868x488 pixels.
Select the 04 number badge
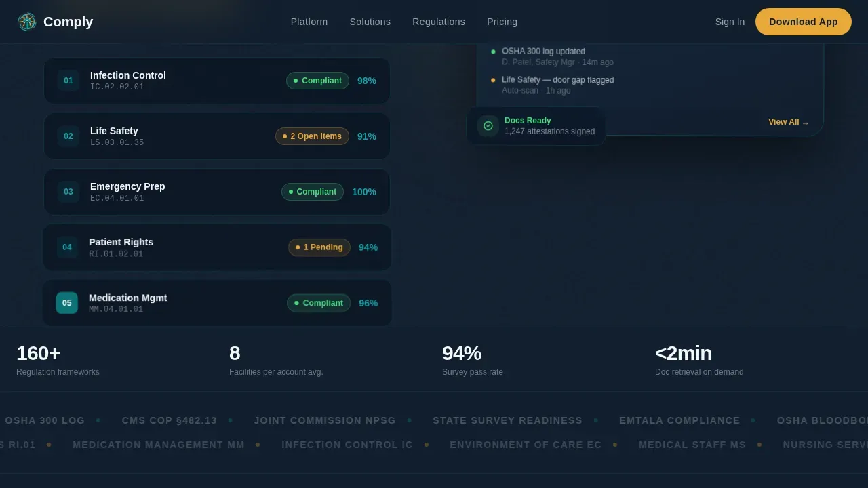tap(67, 247)
